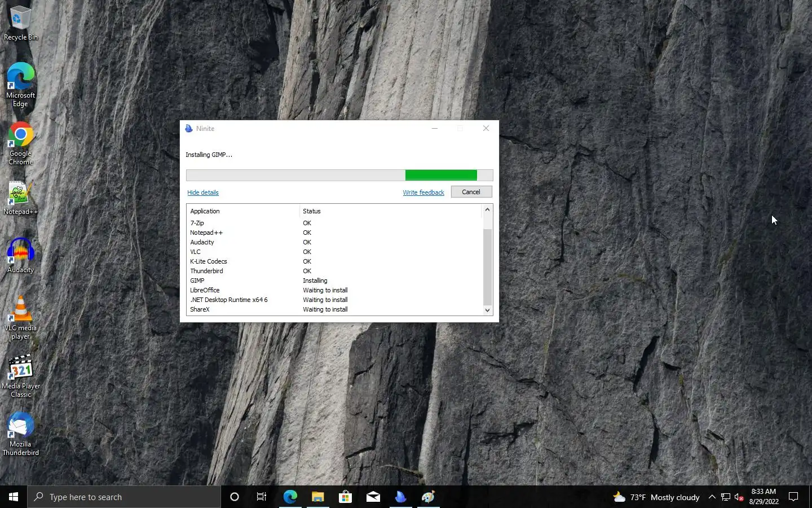Image resolution: width=812 pixels, height=508 pixels.
Task: Select the .NET Desktop Runtime x64 6 row
Action: 335,300
